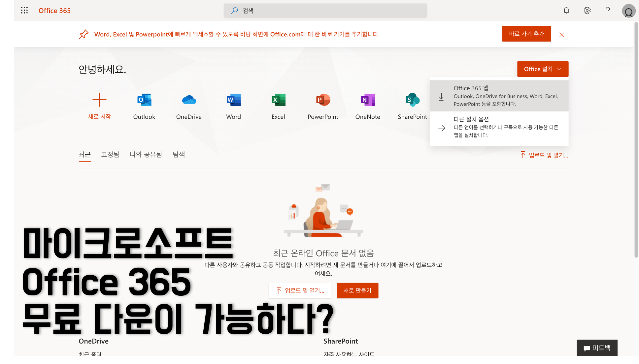Click the arrow icon for 다른 설치 옵션
The height and width of the screenshot is (364, 639).
tap(441, 128)
